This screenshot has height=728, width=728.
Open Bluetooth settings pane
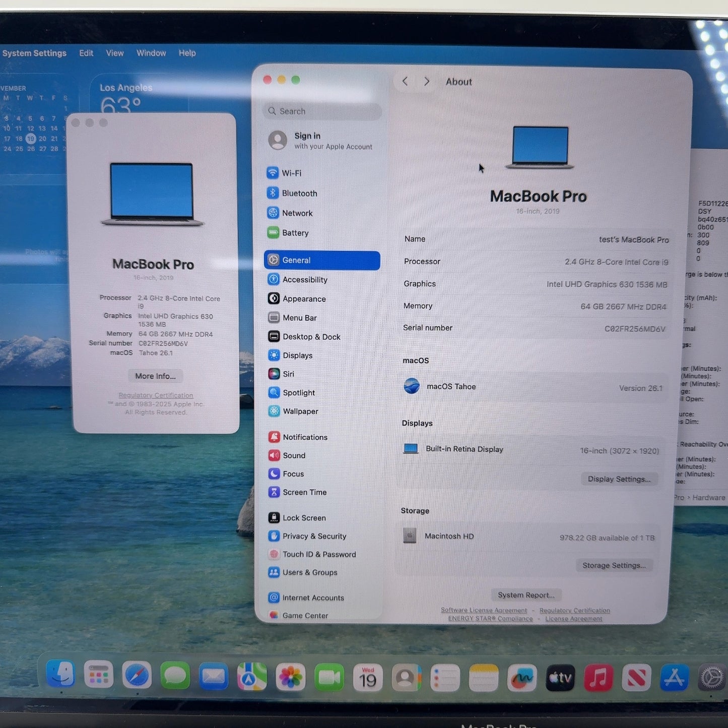coord(299,193)
